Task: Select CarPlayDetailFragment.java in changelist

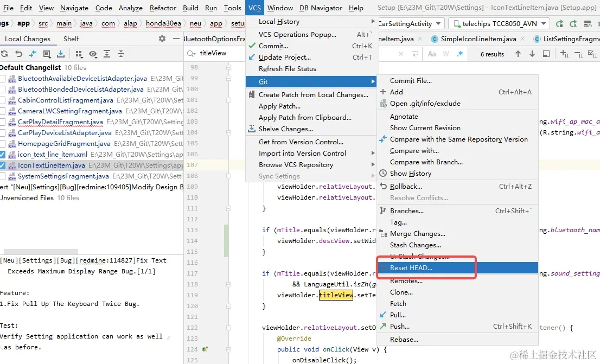Action: 60,122
